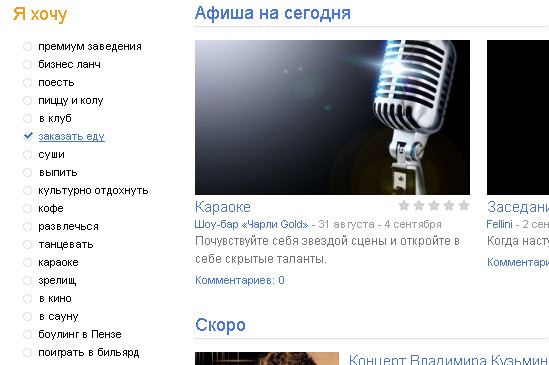
Task: Select the 'поесть' radio button
Action: tap(27, 83)
